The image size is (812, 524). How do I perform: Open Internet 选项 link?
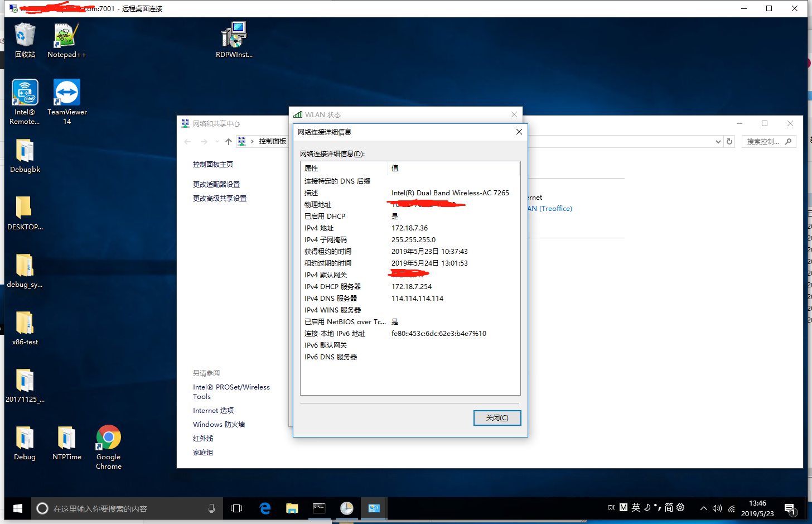(x=213, y=411)
